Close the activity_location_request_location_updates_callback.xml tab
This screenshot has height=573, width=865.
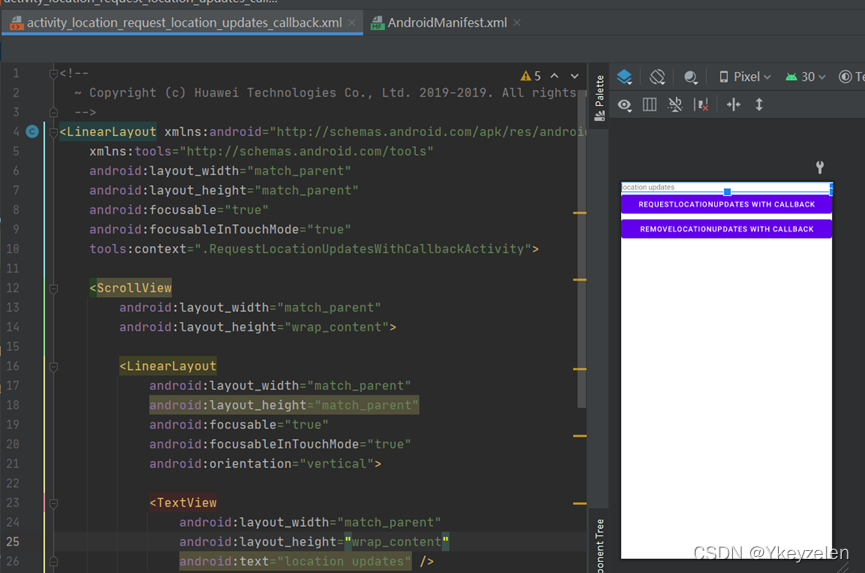[351, 23]
